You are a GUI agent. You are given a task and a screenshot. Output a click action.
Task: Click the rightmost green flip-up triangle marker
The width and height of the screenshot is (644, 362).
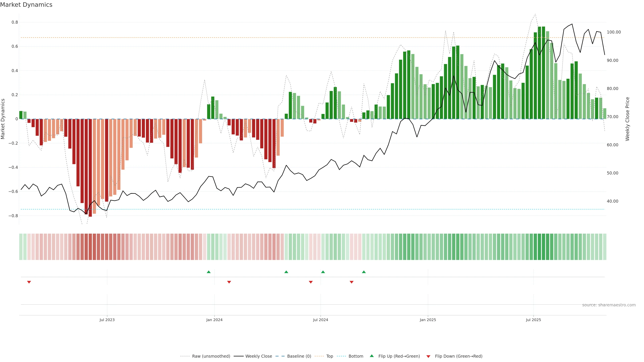364,272
